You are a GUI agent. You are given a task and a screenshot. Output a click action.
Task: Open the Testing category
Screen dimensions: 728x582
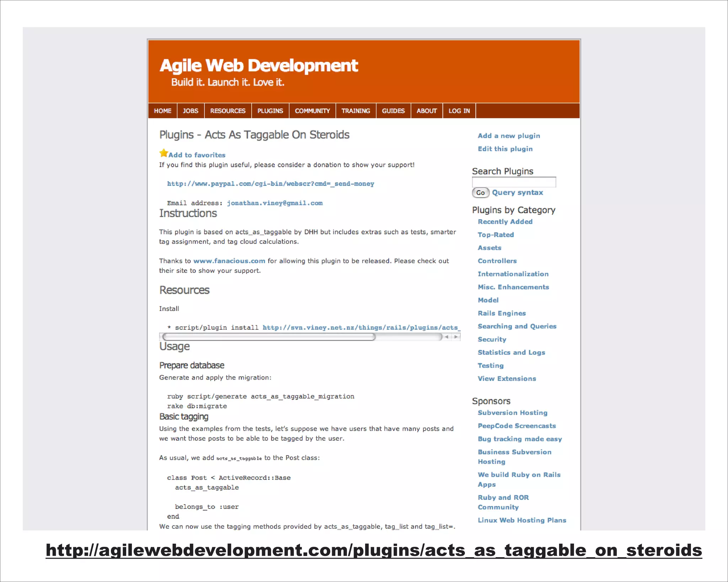[491, 366]
